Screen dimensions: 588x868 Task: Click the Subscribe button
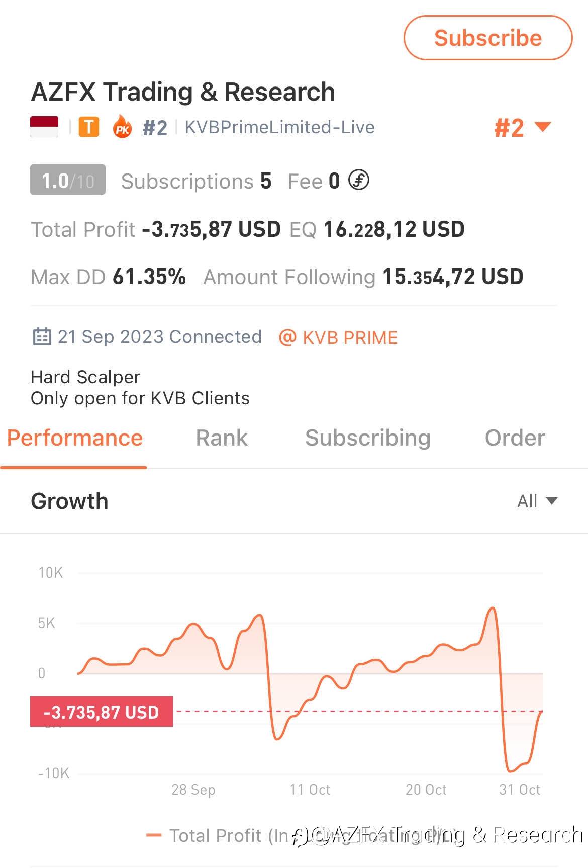(488, 38)
